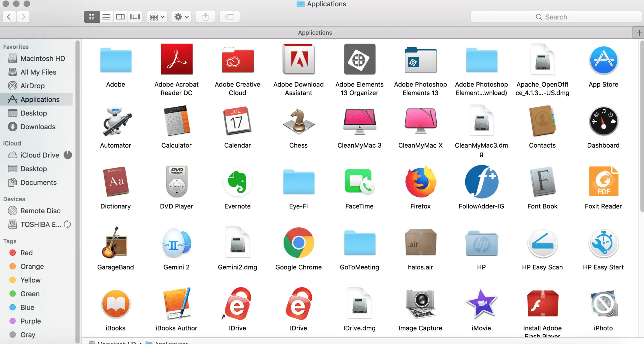Image resolution: width=644 pixels, height=344 pixels.
Task: Select HP Easy Scan icon
Action: [x=542, y=243]
